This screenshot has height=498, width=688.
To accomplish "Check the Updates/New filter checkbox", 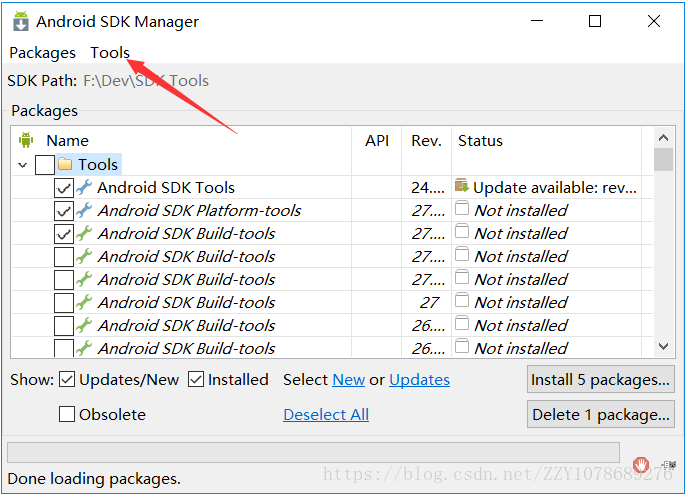I will (67, 380).
